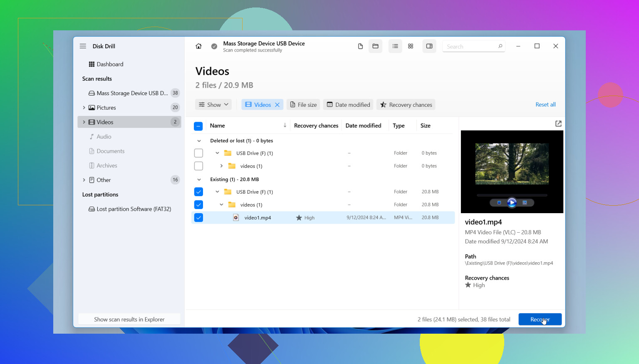Click the Pictures category icon in sidebar
Screen dimensions: 639x364
click(x=92, y=108)
